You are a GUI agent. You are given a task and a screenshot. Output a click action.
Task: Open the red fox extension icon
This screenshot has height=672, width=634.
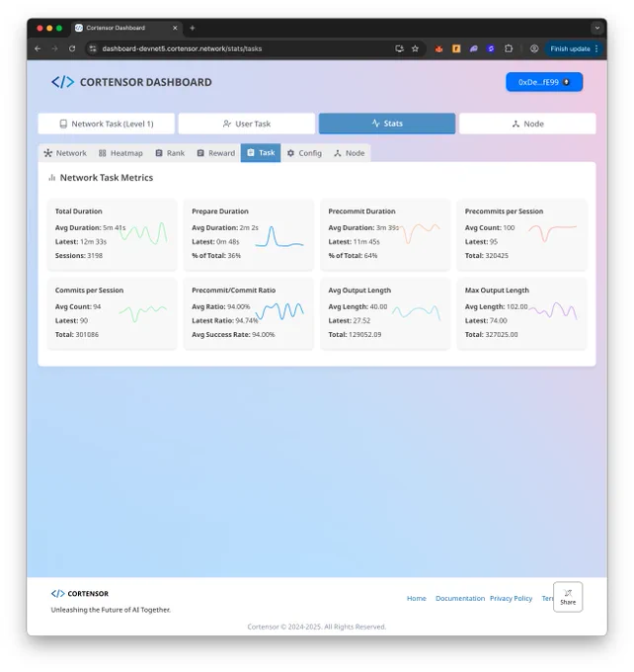[438, 48]
